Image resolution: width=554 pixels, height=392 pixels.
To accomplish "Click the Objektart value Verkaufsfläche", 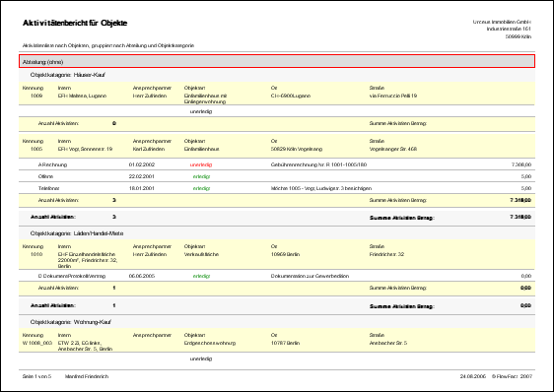I will click(201, 254).
